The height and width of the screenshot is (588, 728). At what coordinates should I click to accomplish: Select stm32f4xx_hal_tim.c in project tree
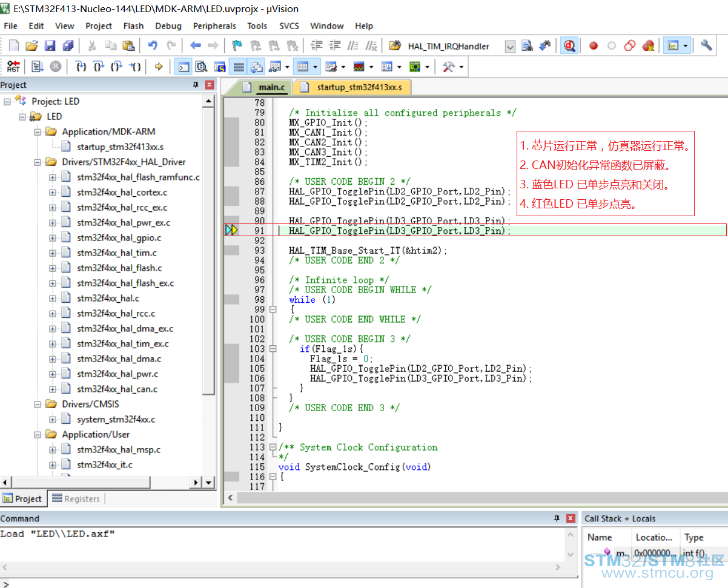pyautogui.click(x=117, y=253)
